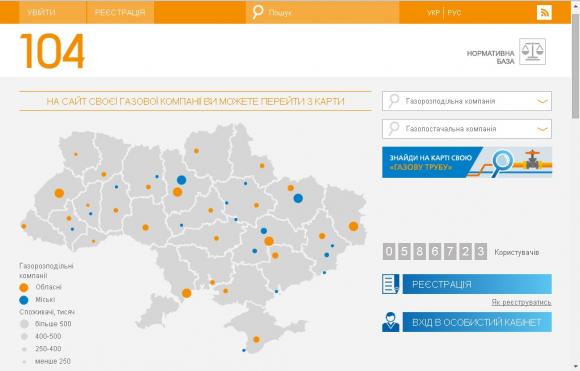Click the orange Обласні legend swatch
580x371 pixels.
(24, 287)
